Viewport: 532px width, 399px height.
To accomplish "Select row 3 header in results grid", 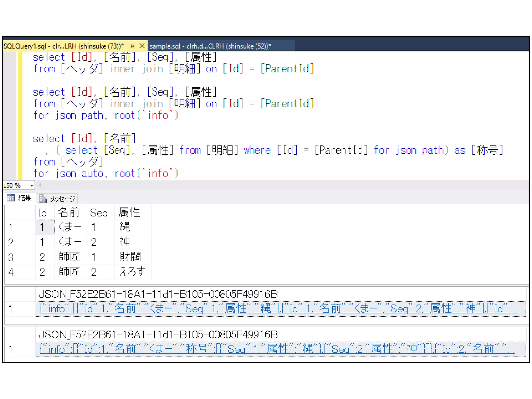I will click(x=11, y=257).
